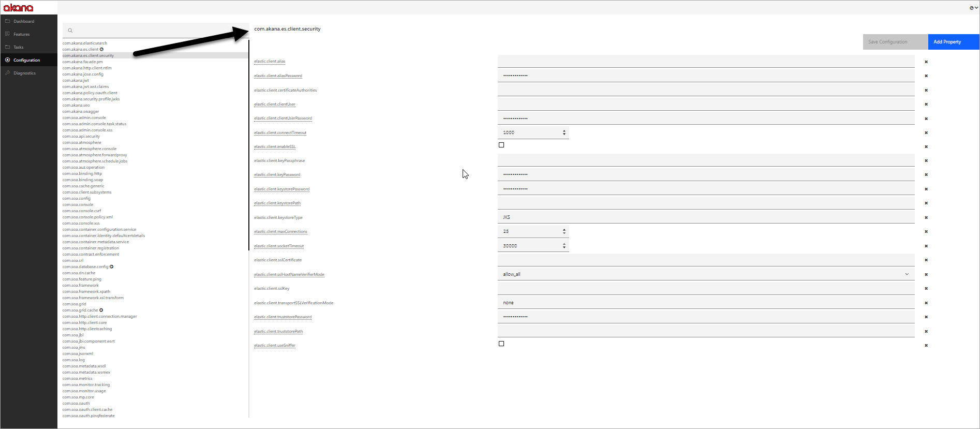The width and height of the screenshot is (980, 429).
Task: Remove the elastic.client.socketTimeout property
Action: [x=926, y=246]
